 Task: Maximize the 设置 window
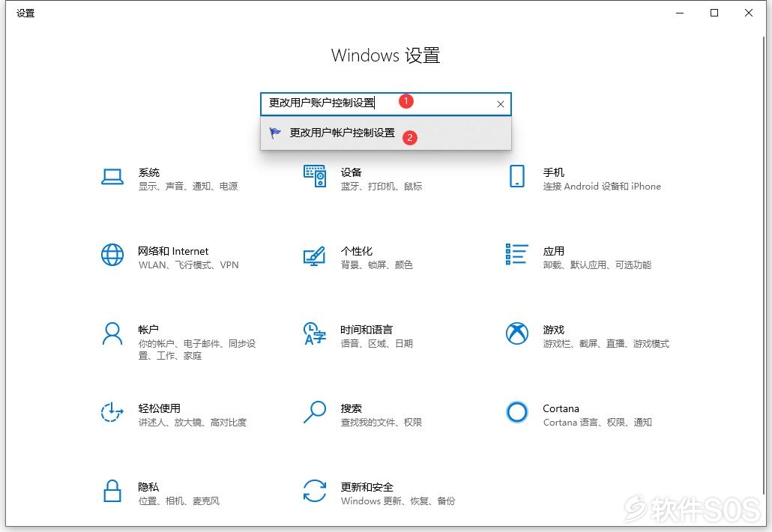[x=714, y=13]
